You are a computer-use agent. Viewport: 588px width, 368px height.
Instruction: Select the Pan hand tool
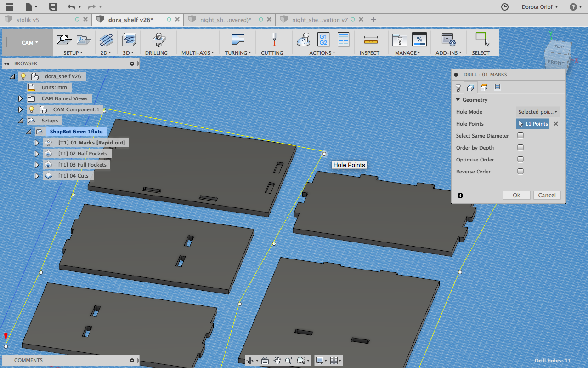coord(277,361)
